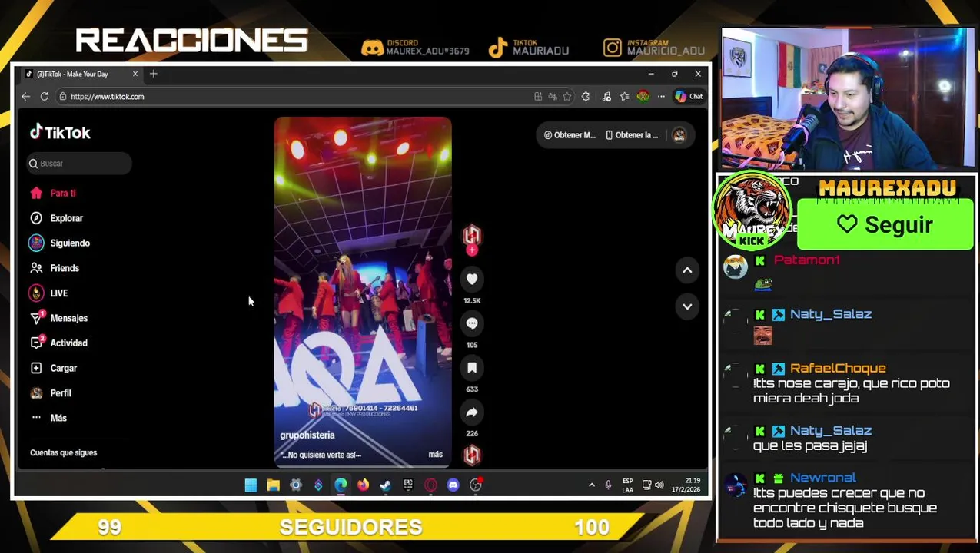980x553 pixels.
Task: Open Discord from the taskbar
Action: (x=453, y=485)
